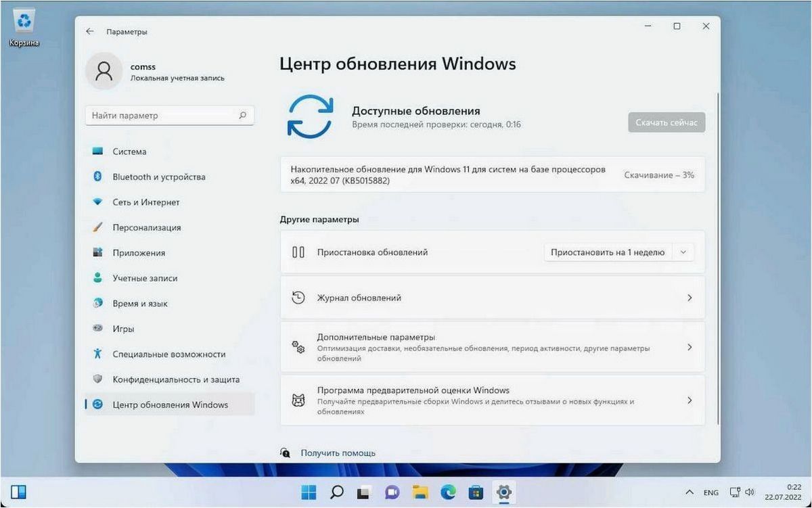Click the Время последней проверки: сегодня, 0:16 text
Image resolution: width=812 pixels, height=508 pixels.
pyautogui.click(x=436, y=125)
